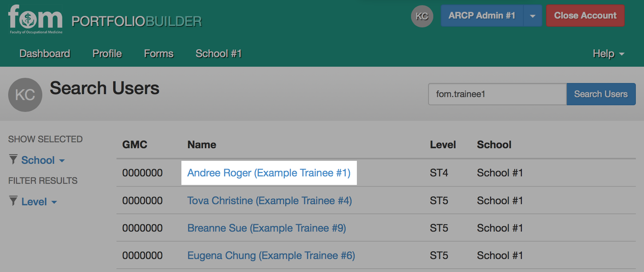Image resolution: width=644 pixels, height=272 pixels.
Task: Expand the Level filter dropdown
Action: coord(39,202)
